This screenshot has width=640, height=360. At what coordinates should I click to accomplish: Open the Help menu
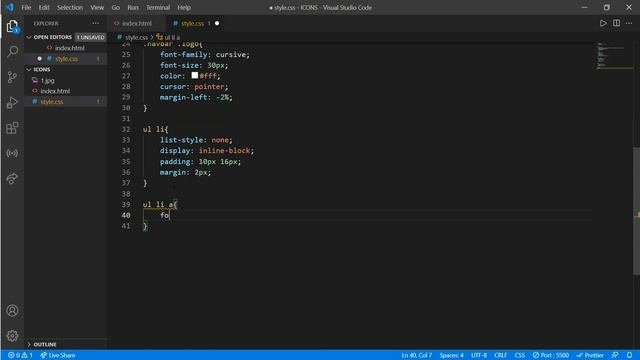coord(184,7)
